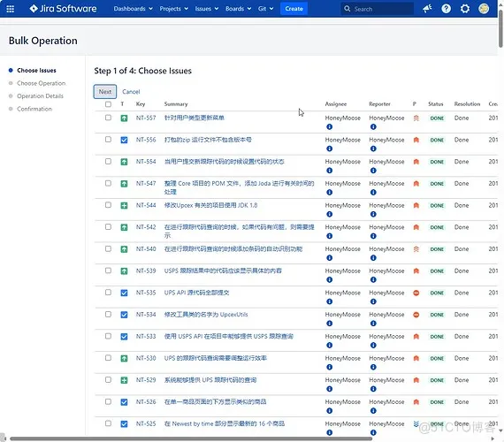Click the Reporter column header
This screenshot has width=504, height=442.
click(379, 104)
